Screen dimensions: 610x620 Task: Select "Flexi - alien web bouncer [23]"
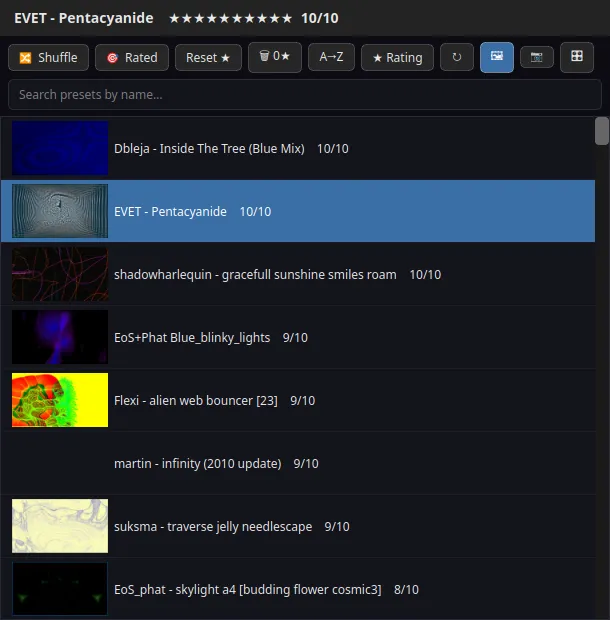[x=196, y=401]
